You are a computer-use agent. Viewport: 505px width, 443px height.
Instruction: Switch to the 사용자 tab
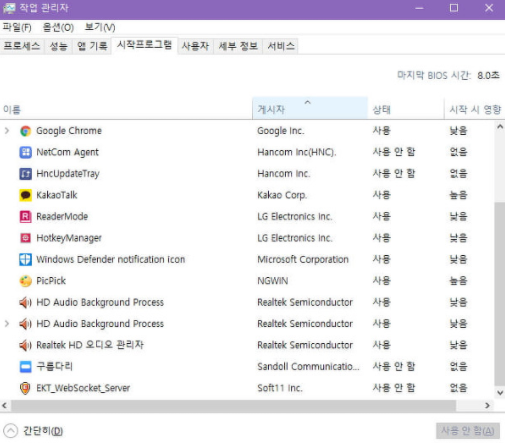point(195,46)
